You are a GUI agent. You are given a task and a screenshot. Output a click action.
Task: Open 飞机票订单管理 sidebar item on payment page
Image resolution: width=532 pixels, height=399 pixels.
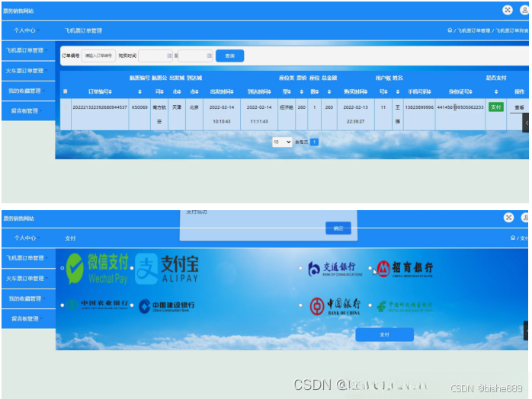click(28, 258)
